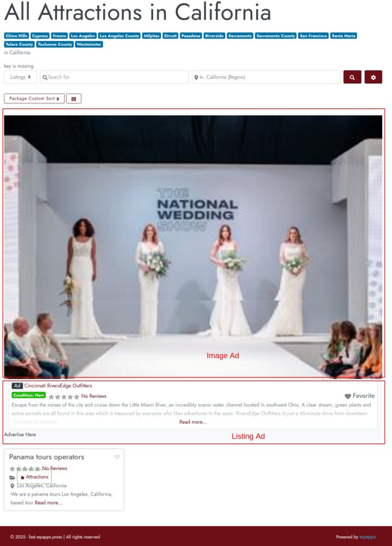The height and width of the screenshot is (546, 392).
Task: Expand the Listings type dropdown
Action: [20, 77]
